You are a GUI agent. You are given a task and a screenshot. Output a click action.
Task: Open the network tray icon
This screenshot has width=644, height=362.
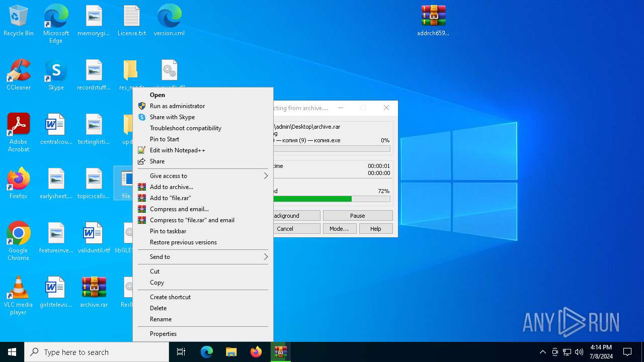coord(567,352)
